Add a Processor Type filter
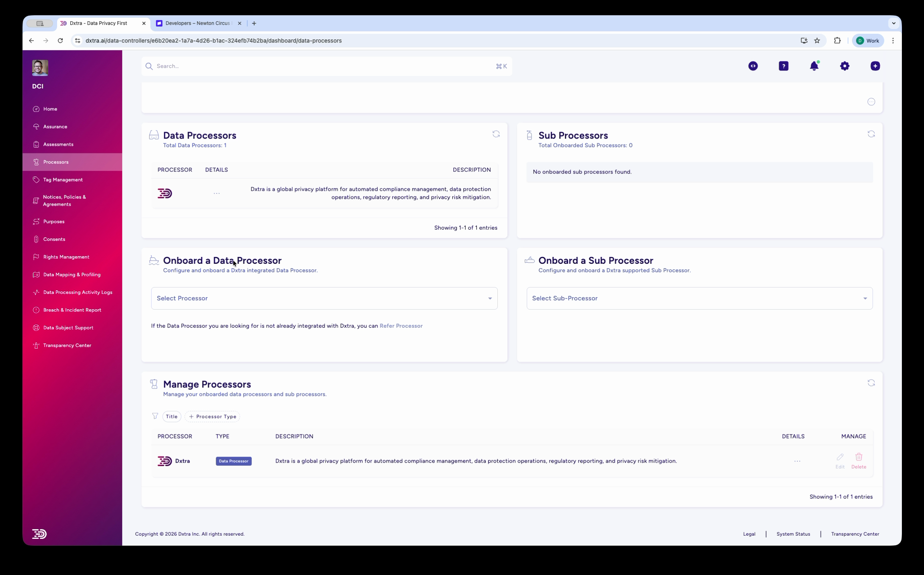This screenshot has width=924, height=575. point(213,416)
